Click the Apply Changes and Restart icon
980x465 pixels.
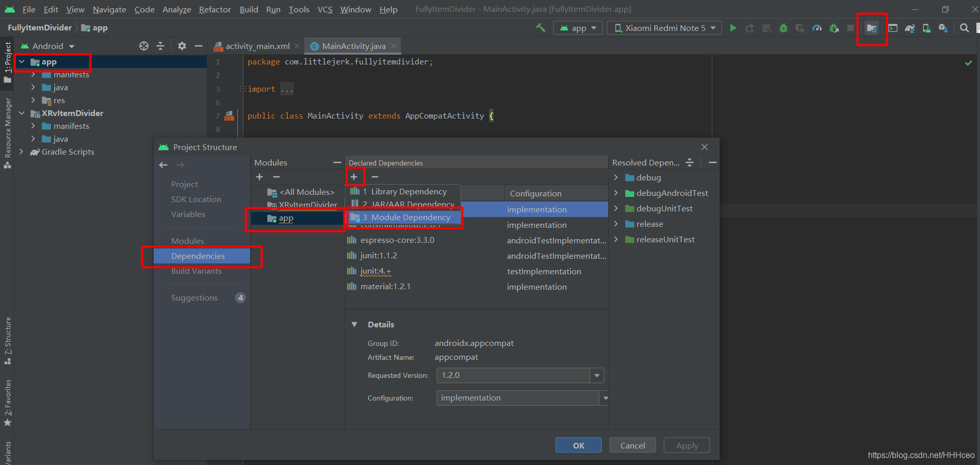pos(750,28)
